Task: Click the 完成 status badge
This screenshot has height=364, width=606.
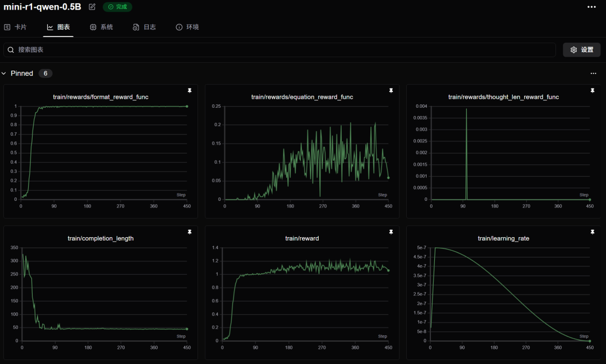Action: [x=117, y=7]
